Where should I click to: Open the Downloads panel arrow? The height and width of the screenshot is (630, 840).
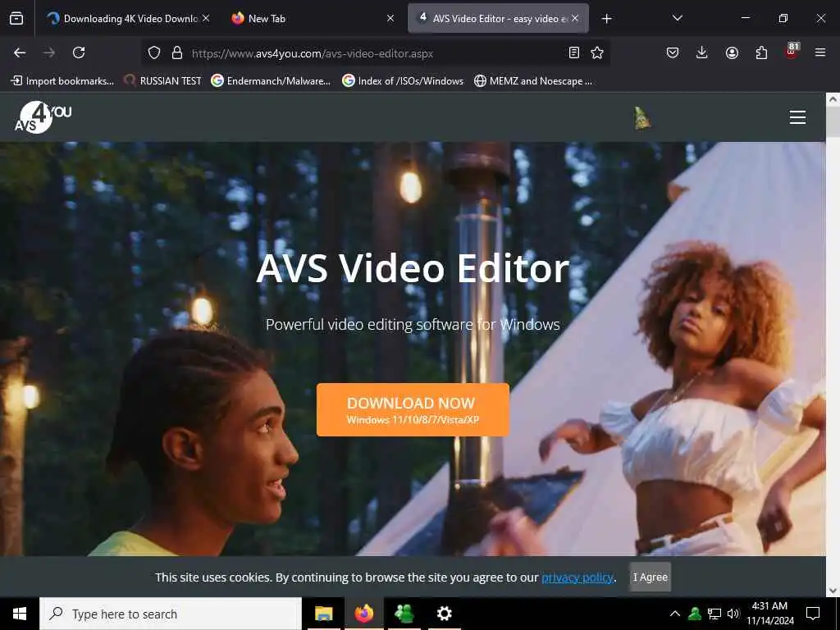click(x=702, y=52)
